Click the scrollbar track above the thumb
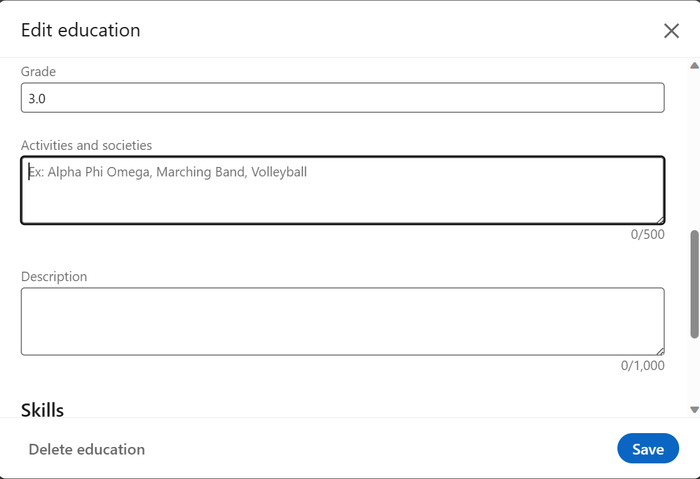700x479 pixels. click(x=694, y=150)
